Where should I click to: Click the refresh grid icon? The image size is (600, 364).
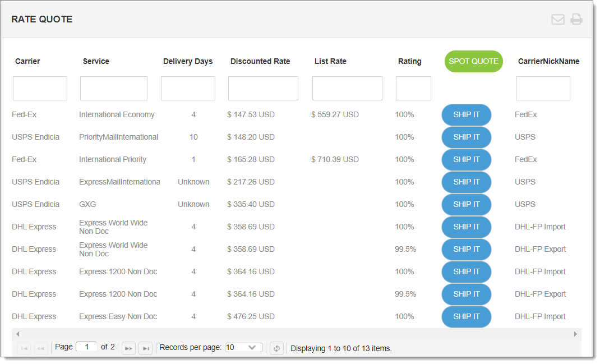(276, 348)
